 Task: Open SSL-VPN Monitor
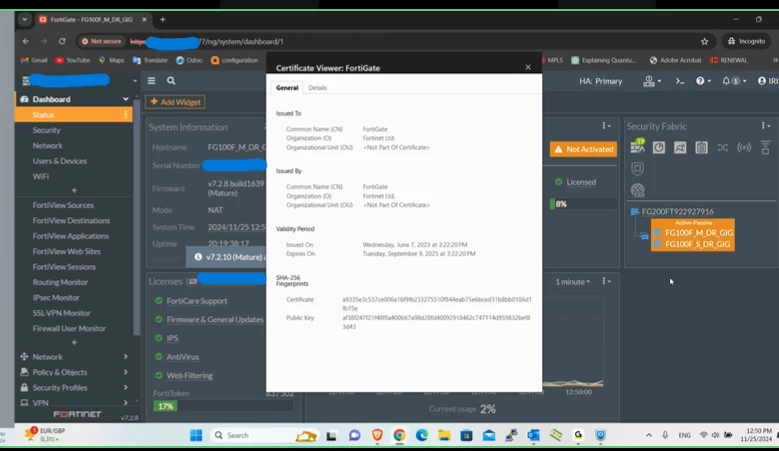(x=62, y=313)
